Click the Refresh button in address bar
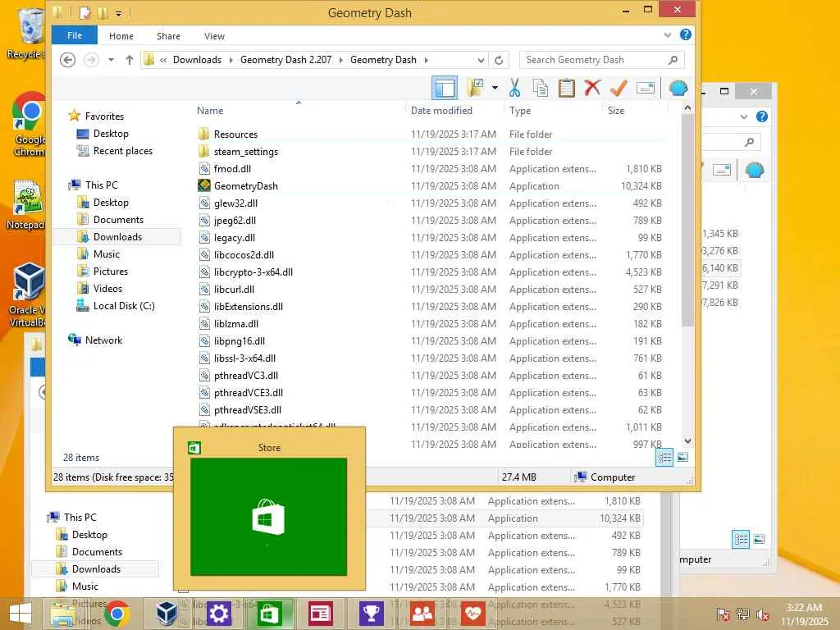Image resolution: width=840 pixels, height=630 pixels. coord(499,60)
